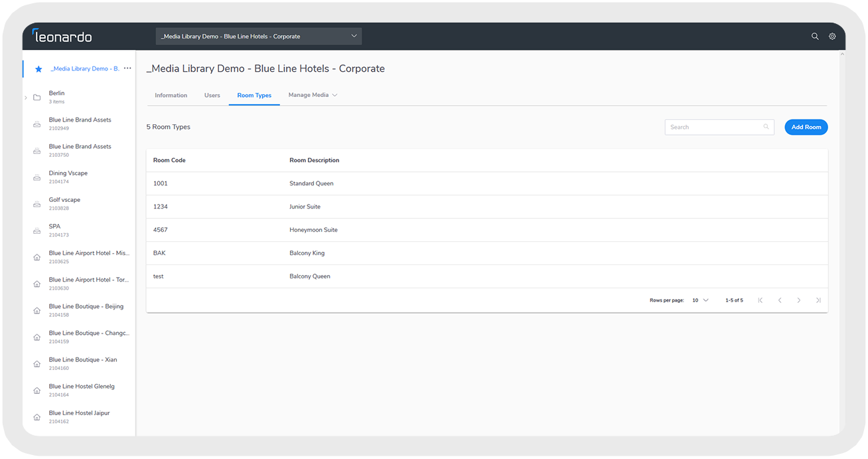
Task: Select _Media Library Demo in the sidebar
Action: point(85,69)
